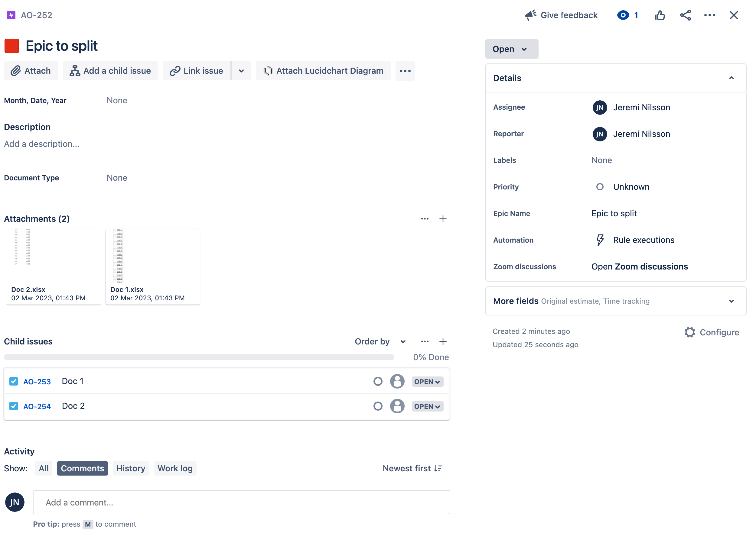Open the watchers eye icon
The image size is (756, 536).
pyautogui.click(x=623, y=15)
